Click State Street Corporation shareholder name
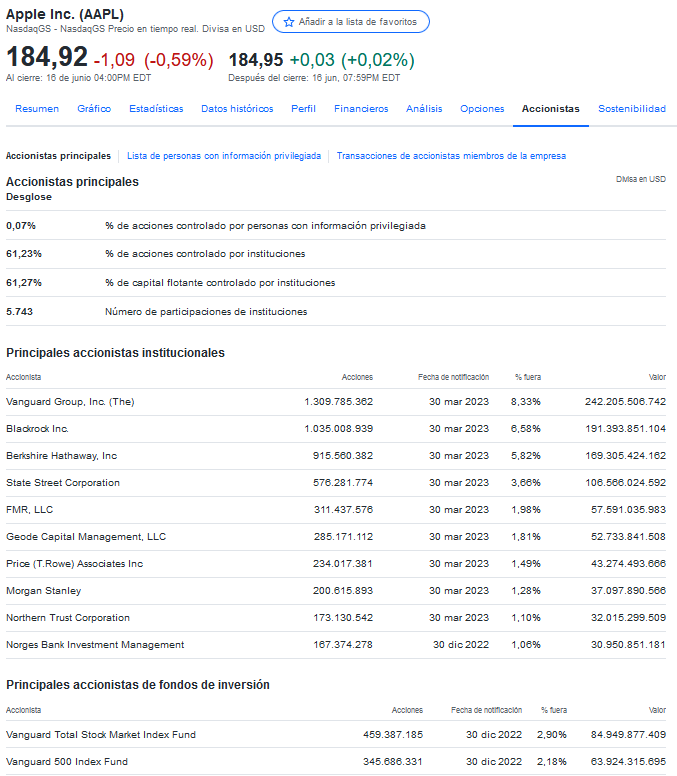The image size is (677, 776). (x=63, y=483)
